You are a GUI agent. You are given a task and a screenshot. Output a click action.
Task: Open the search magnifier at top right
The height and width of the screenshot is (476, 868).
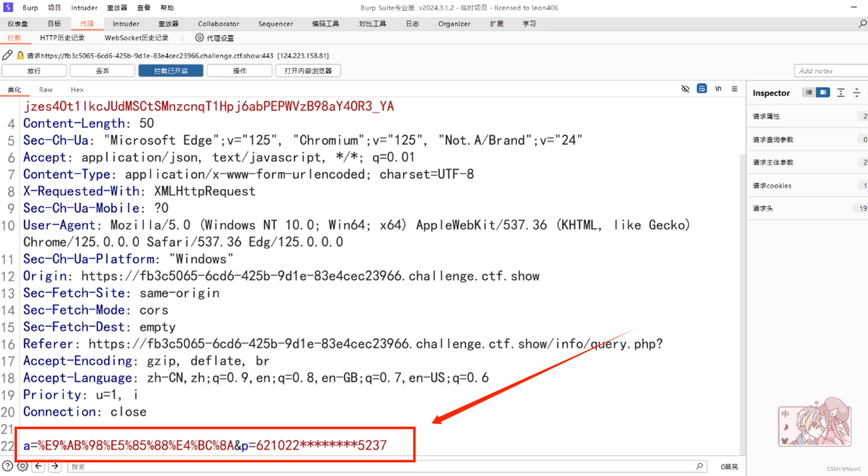pyautogui.click(x=863, y=23)
